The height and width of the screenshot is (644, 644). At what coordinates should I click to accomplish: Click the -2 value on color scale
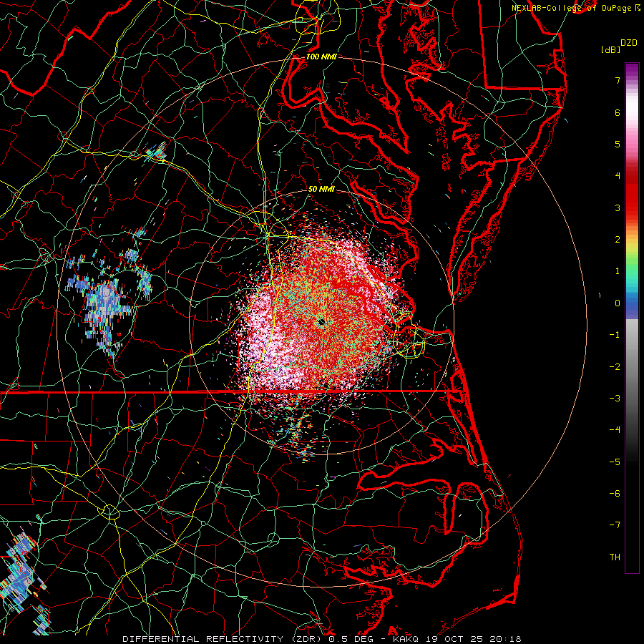(615, 367)
